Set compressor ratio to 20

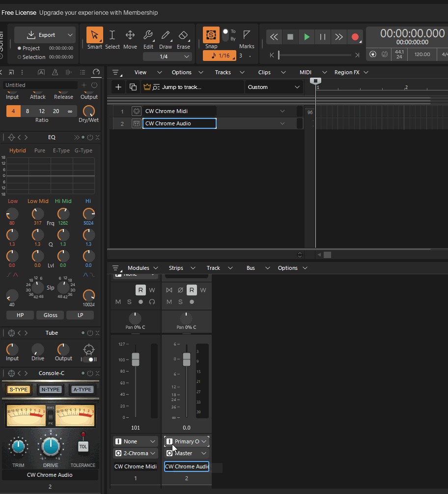point(56,111)
